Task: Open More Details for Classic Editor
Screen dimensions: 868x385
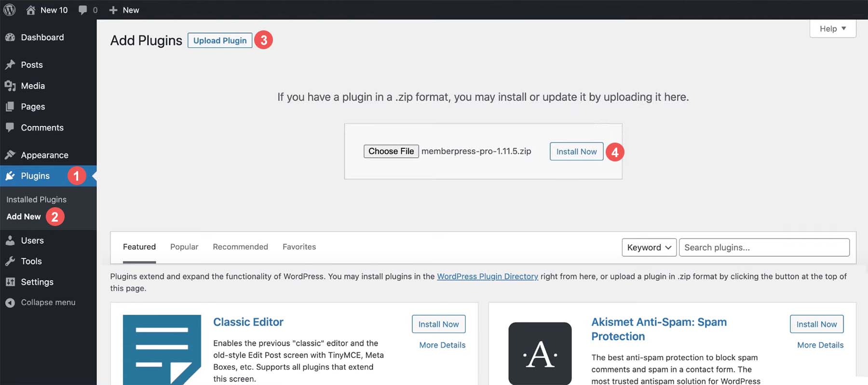Action: point(442,345)
